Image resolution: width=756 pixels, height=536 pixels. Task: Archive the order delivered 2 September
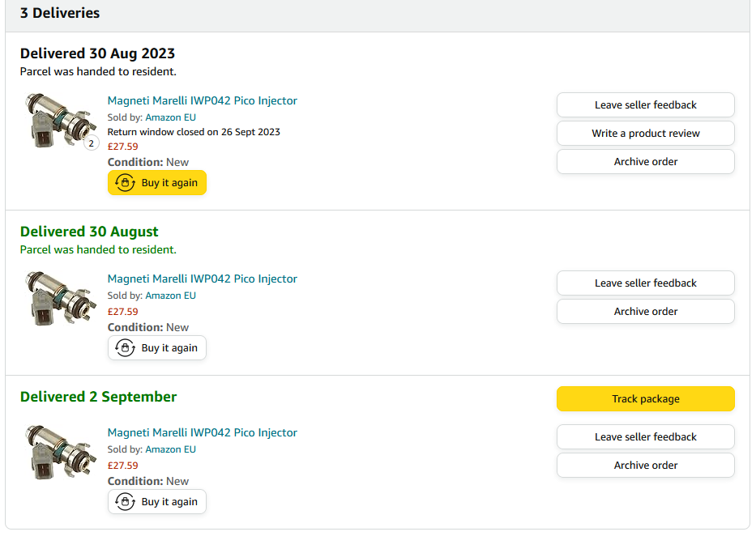tap(645, 466)
